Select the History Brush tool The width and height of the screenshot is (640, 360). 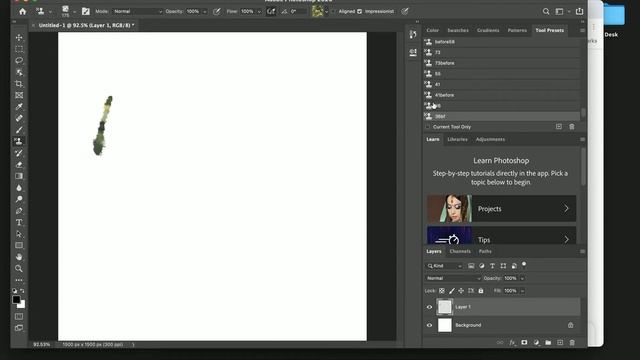[19, 153]
